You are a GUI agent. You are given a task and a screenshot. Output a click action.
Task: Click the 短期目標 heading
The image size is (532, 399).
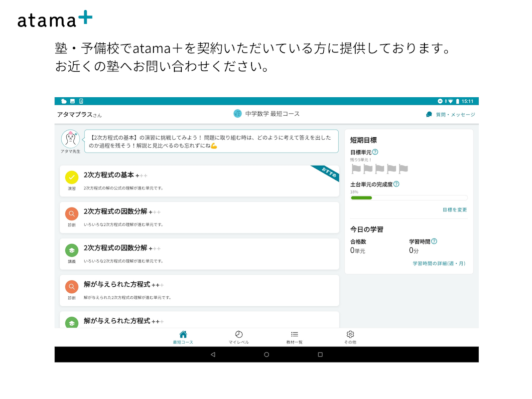(363, 140)
